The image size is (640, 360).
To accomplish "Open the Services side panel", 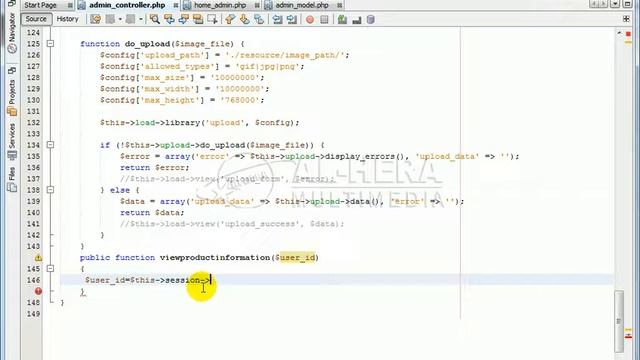I will (12, 141).
